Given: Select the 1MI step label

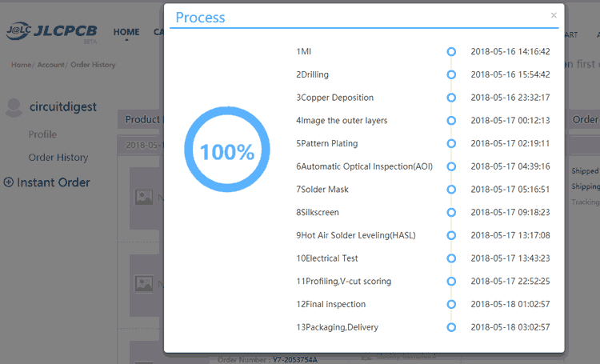Looking at the screenshot, I should (x=303, y=52).
